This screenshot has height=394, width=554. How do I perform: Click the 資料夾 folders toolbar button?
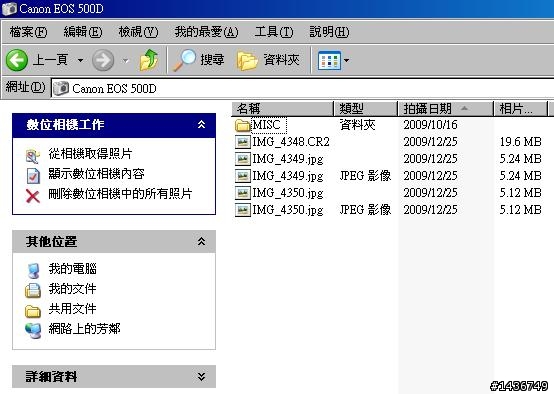[x=268, y=60]
